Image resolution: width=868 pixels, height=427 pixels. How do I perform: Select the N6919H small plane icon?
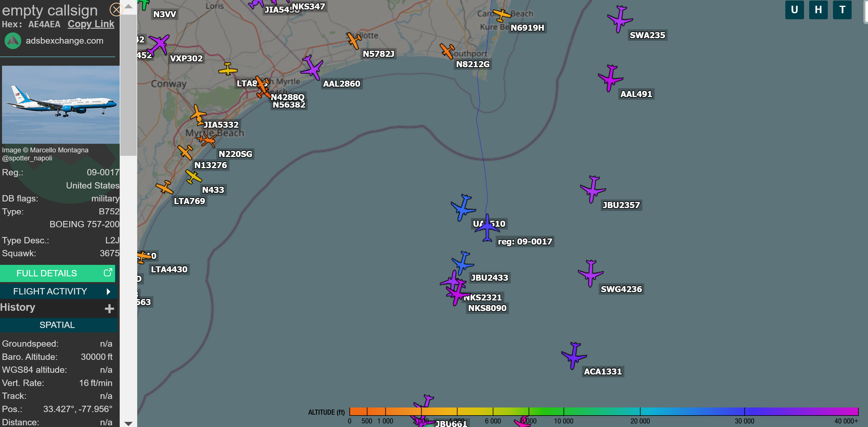502,15
